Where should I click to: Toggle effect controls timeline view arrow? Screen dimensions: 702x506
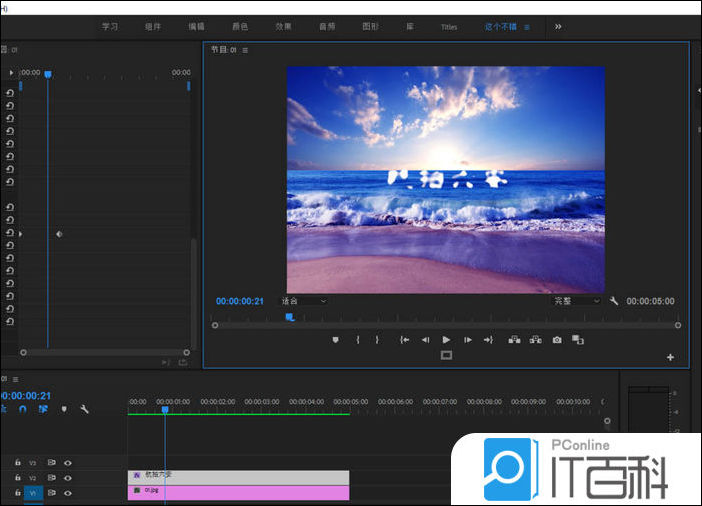[11, 73]
